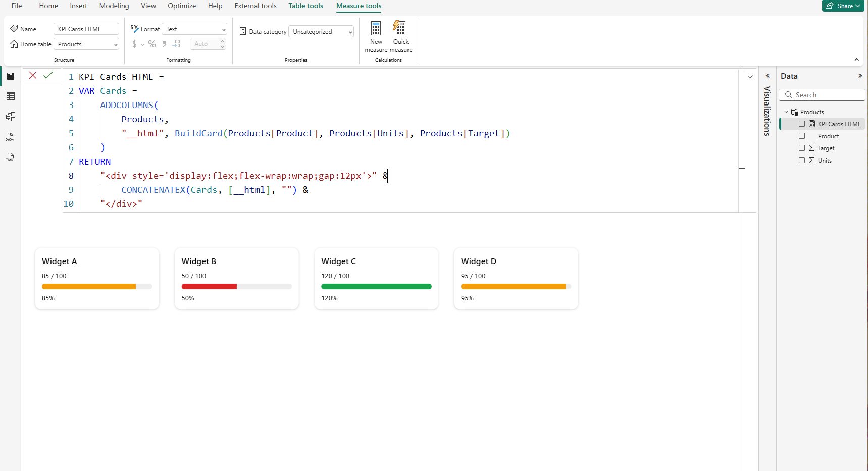Viewport: 868px width, 471px height.
Task: Click the Format icon in ribbon
Action: click(x=134, y=29)
